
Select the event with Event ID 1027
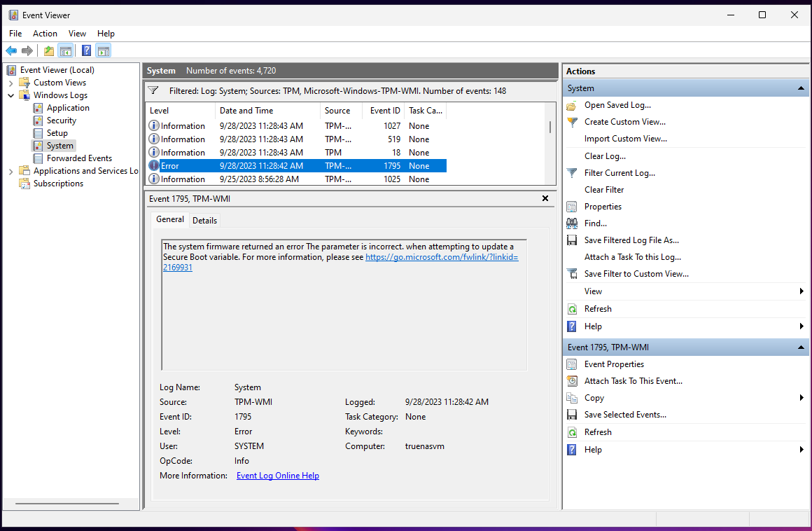coord(296,126)
